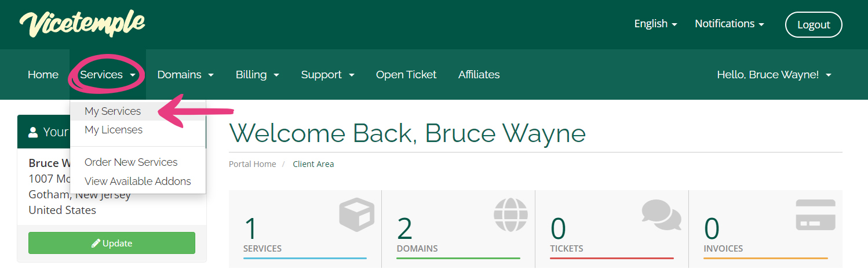Click the green Update button
The height and width of the screenshot is (276, 868).
tap(112, 243)
